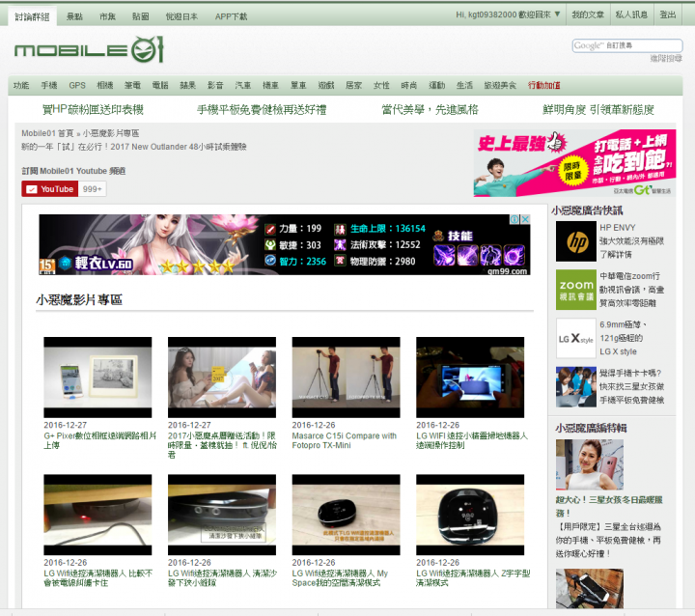Image resolution: width=695 pixels, height=616 pixels.
Task: Click the HP logo icon in sidebar
Action: (575, 241)
